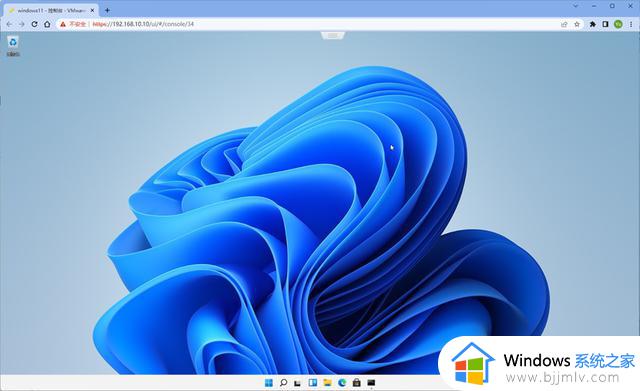Open the Windows 11 Start menu

pyautogui.click(x=269, y=383)
